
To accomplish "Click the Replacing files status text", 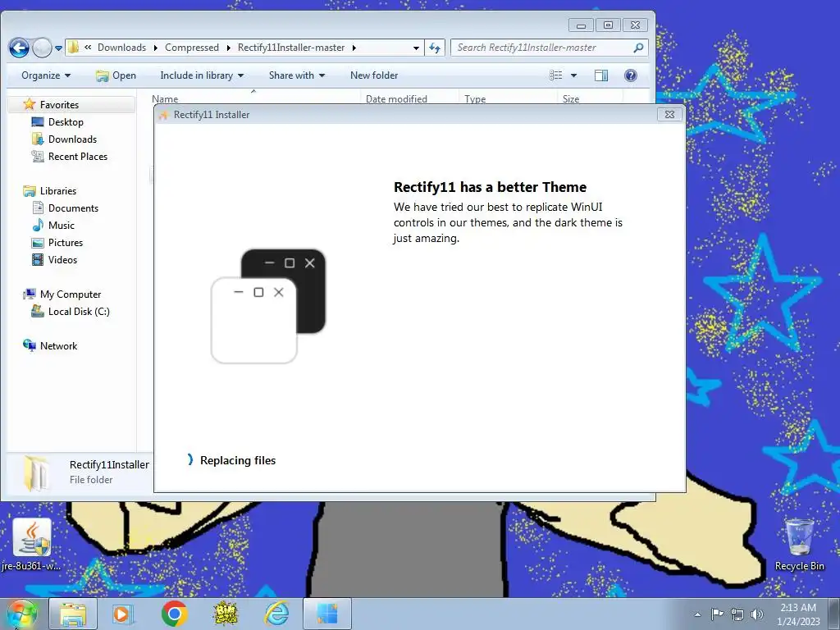I will (238, 460).
